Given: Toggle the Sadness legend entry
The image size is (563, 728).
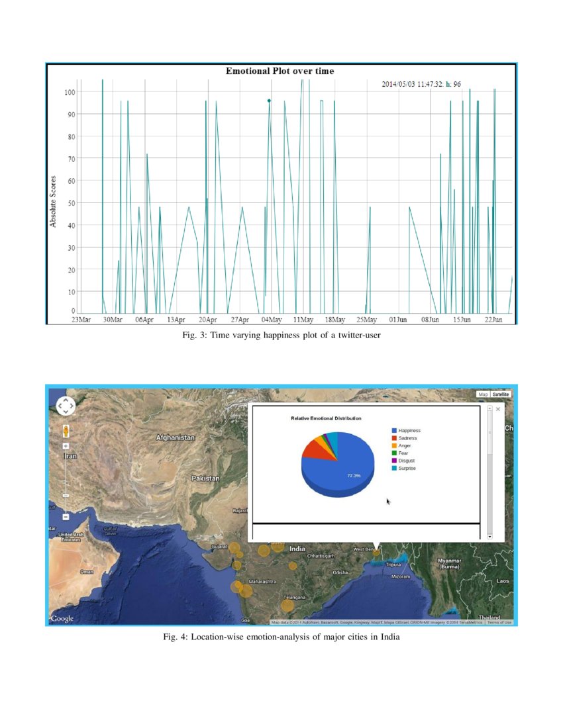Looking at the screenshot, I should 405,437.
